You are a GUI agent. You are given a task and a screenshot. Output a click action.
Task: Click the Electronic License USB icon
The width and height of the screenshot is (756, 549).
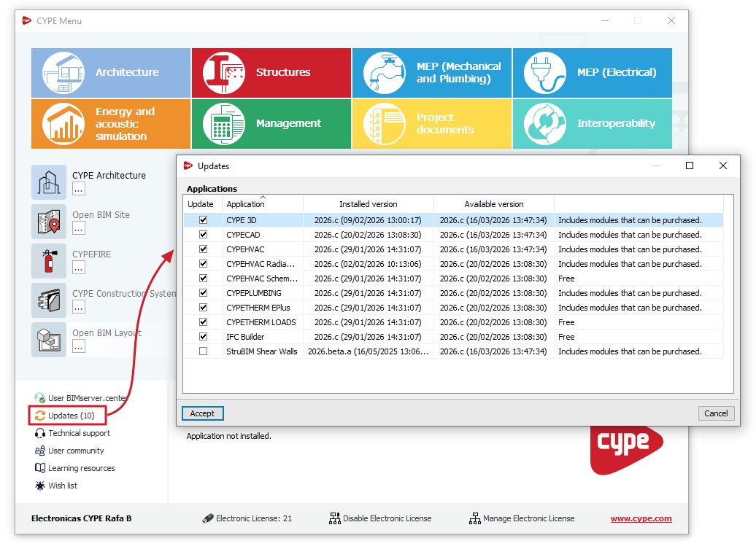coord(208,518)
